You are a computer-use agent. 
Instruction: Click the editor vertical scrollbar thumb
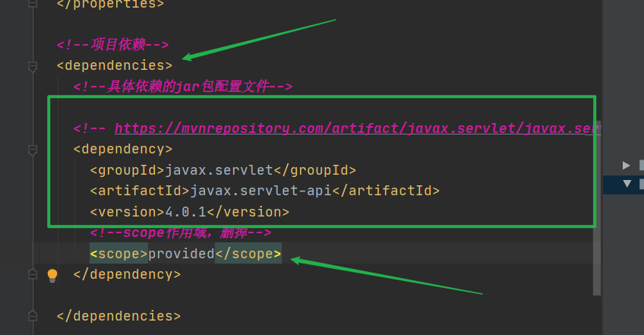(597, 208)
